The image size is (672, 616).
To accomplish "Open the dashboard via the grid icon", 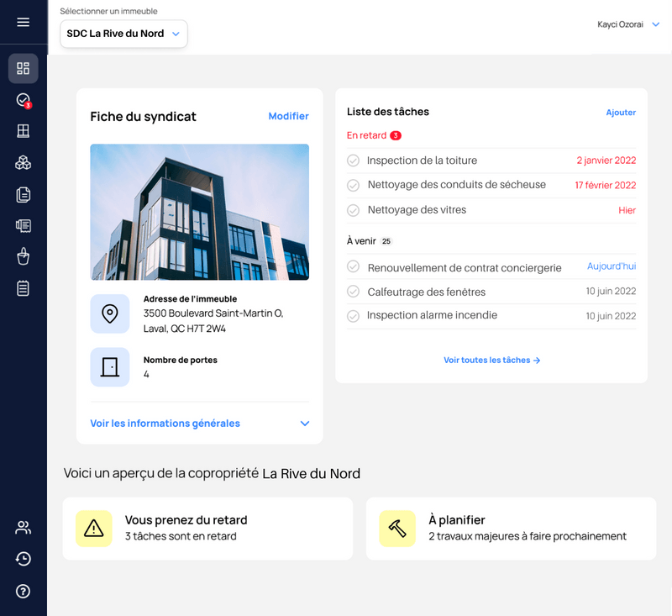I will pos(23,68).
